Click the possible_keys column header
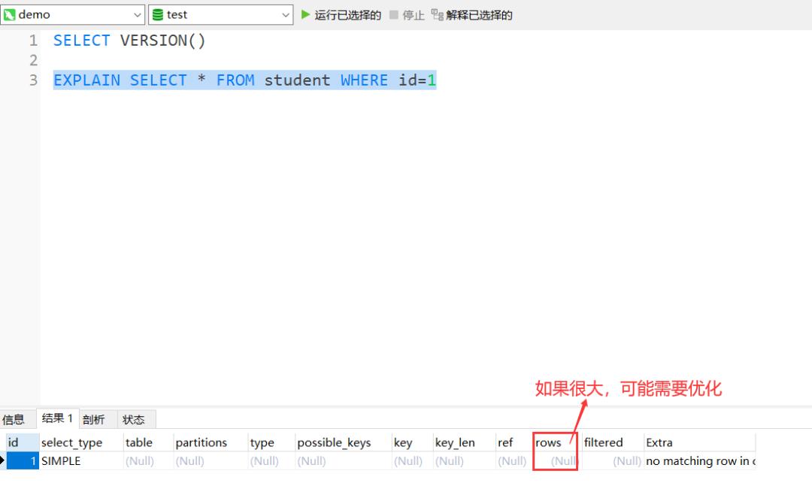This screenshot has height=504, width=812. (x=343, y=442)
